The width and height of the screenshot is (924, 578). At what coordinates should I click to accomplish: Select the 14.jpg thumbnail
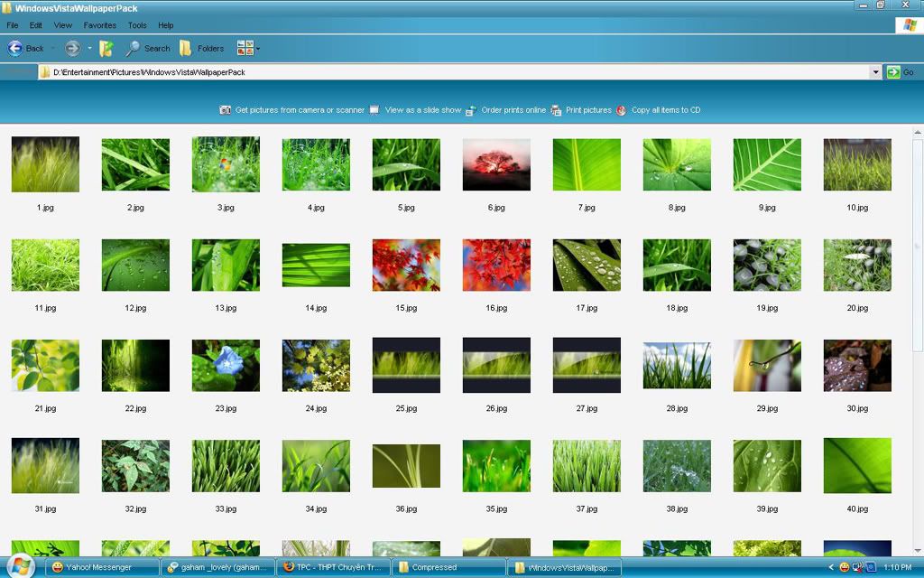pyautogui.click(x=316, y=265)
